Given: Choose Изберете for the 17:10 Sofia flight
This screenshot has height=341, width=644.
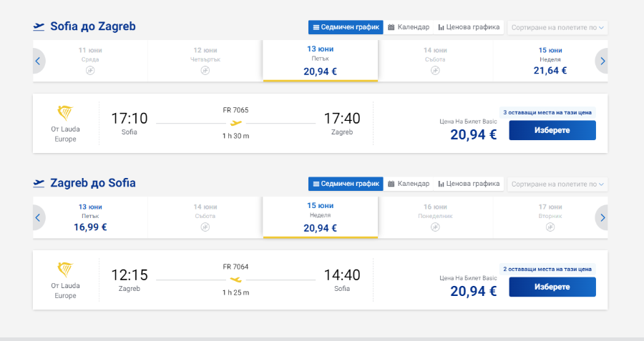Looking at the screenshot, I should (x=552, y=131).
